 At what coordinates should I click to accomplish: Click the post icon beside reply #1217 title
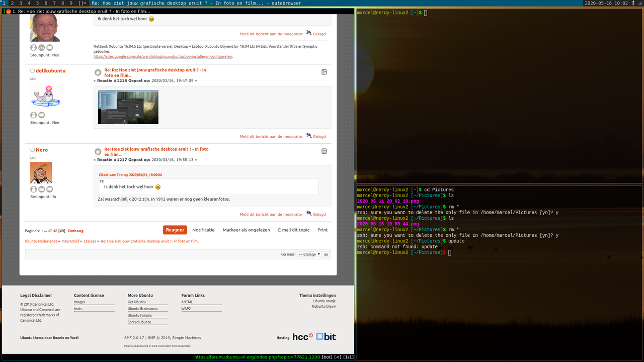click(x=98, y=152)
